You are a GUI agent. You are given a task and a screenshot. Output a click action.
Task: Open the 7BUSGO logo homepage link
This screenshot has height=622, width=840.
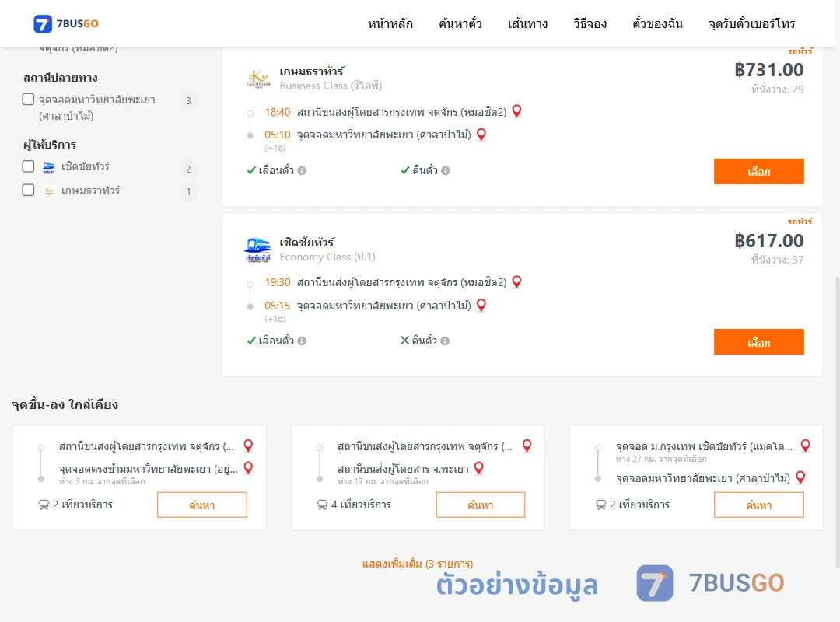66,23
